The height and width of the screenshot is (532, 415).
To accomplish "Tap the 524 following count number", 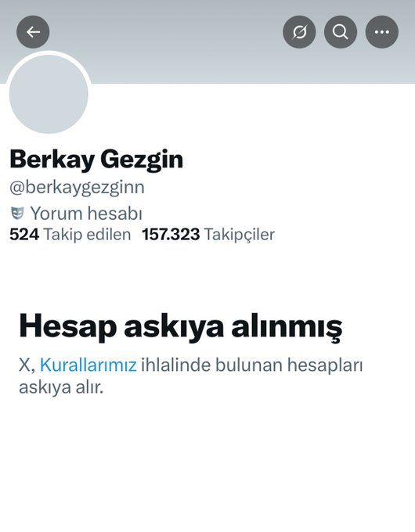I will 24,235.
